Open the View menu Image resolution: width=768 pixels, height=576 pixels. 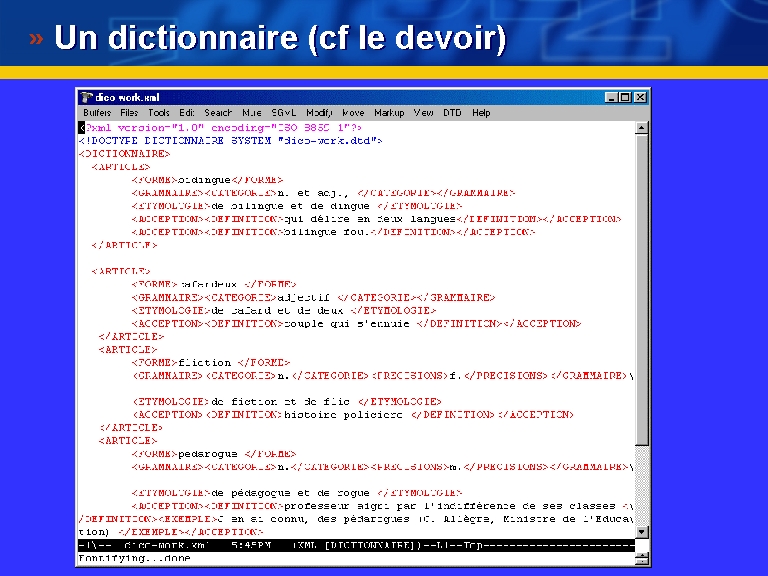[x=424, y=113]
